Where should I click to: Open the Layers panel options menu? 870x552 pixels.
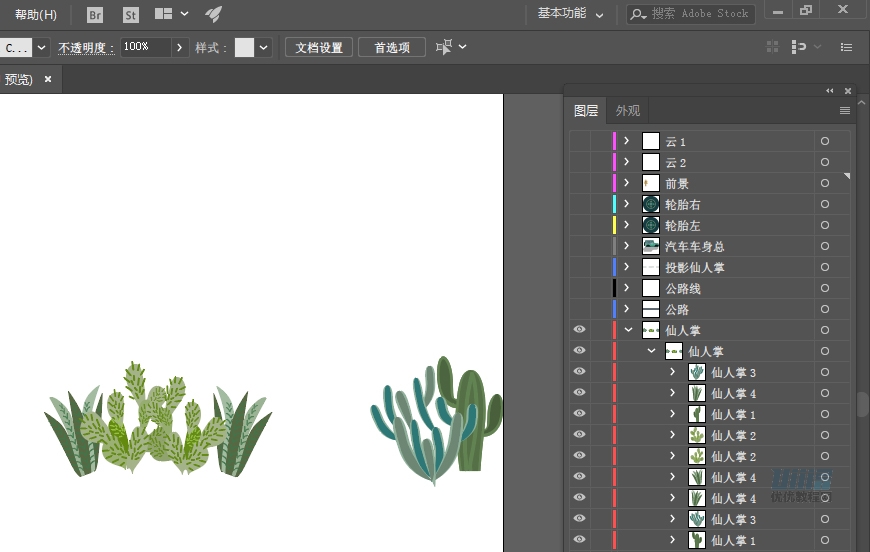pyautogui.click(x=845, y=111)
